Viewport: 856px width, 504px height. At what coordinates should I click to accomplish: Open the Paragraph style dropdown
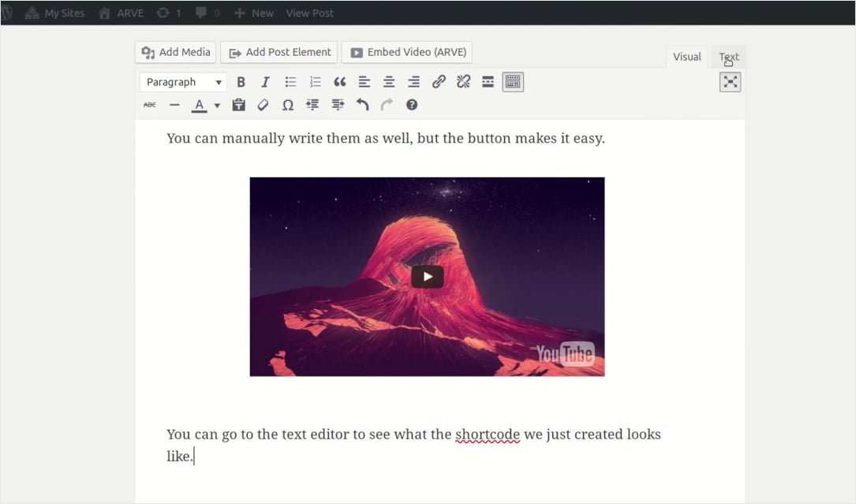[182, 81]
